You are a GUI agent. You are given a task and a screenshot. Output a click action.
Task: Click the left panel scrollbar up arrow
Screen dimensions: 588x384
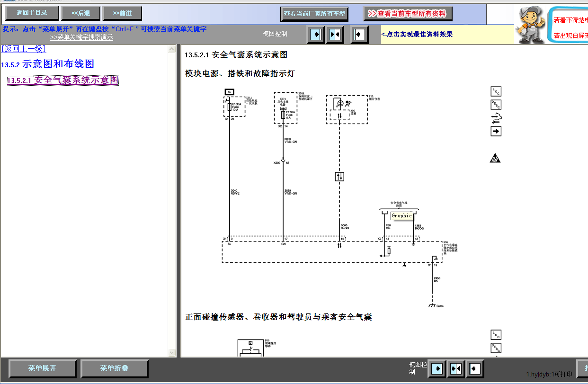coord(172,49)
